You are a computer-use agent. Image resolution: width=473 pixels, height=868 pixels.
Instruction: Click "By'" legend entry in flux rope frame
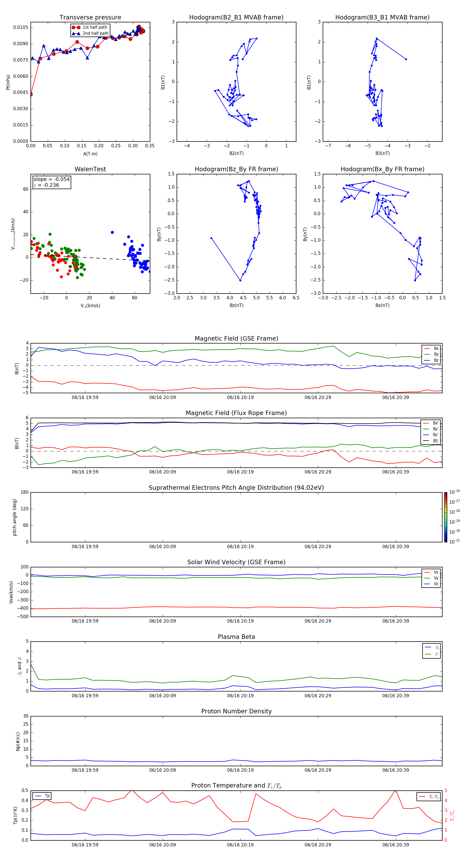(431, 429)
